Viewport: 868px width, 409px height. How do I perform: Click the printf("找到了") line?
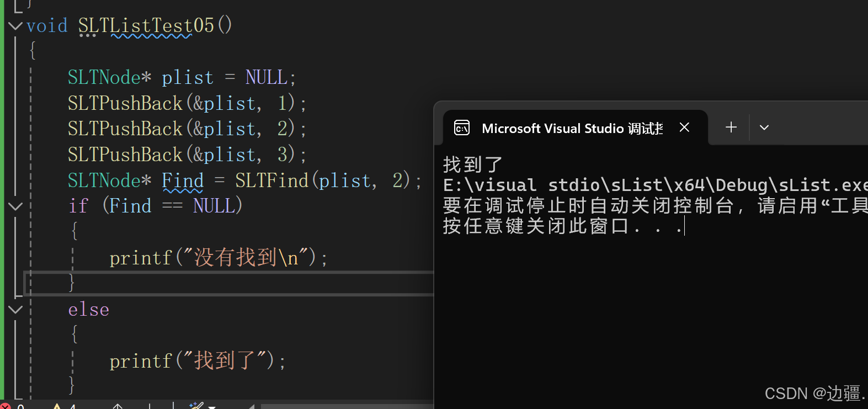pyautogui.click(x=198, y=361)
